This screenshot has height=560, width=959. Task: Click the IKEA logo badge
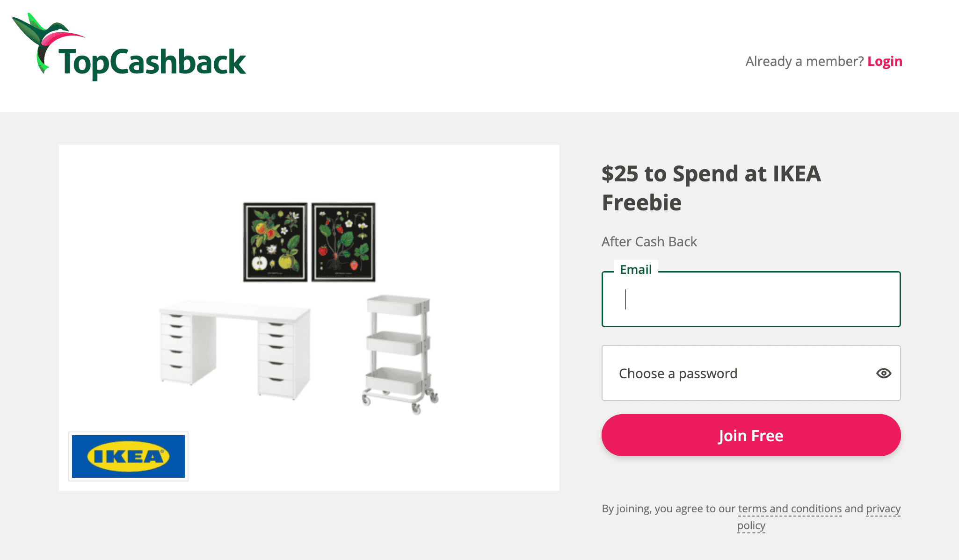(x=128, y=456)
